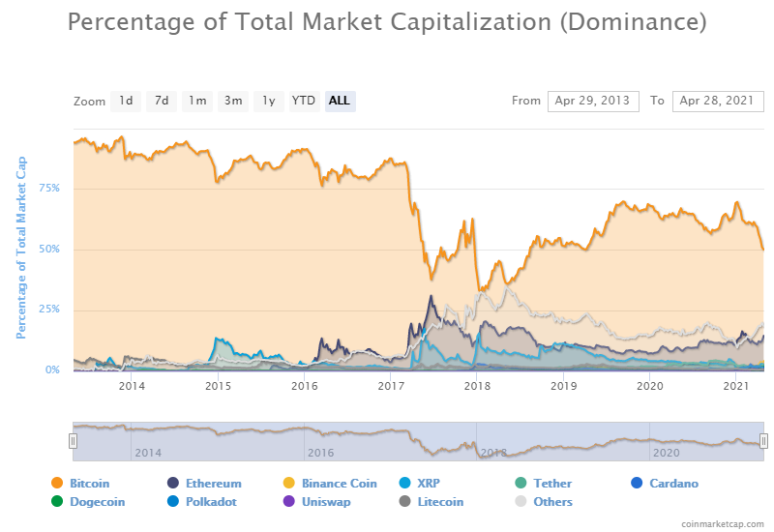Click the Litecoin gray legend circle
Viewport: 774px width, 532px height.
(404, 501)
